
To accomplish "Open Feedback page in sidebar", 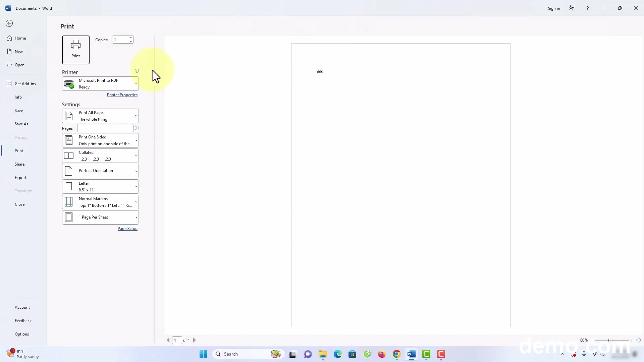I will tap(23, 321).
